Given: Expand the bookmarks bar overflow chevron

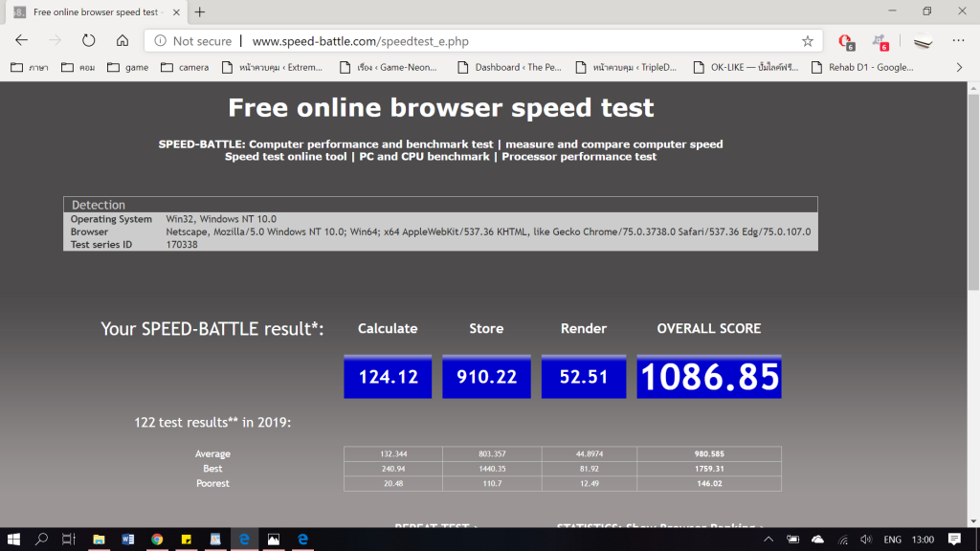Looking at the screenshot, I should [x=959, y=68].
